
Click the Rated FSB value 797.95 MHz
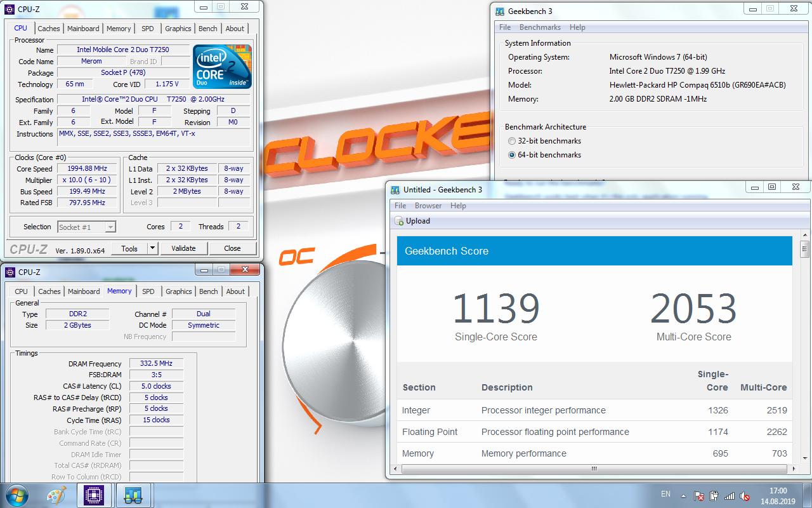(88, 203)
